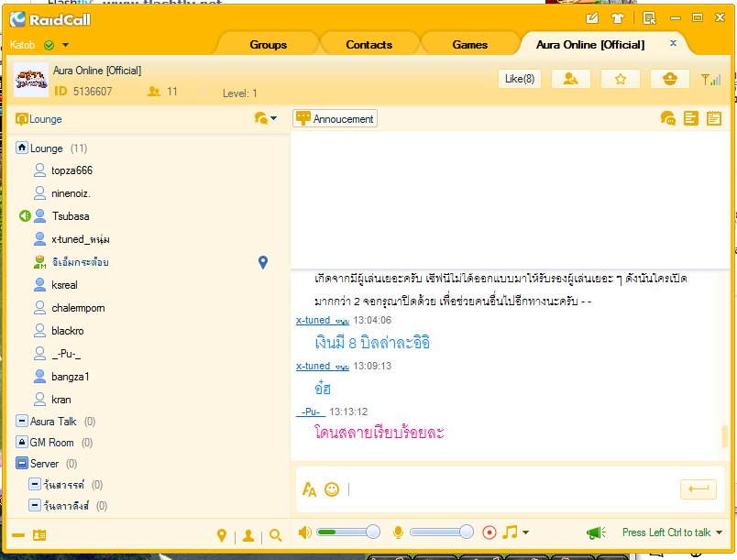
Task: Mute speaker with the speaker icon
Action: [x=305, y=533]
